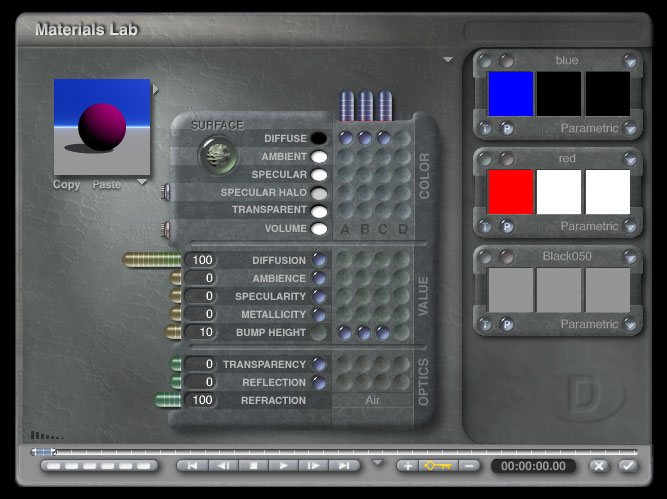Play the animation
Image resolution: width=667 pixels, height=499 pixels.
[283, 466]
